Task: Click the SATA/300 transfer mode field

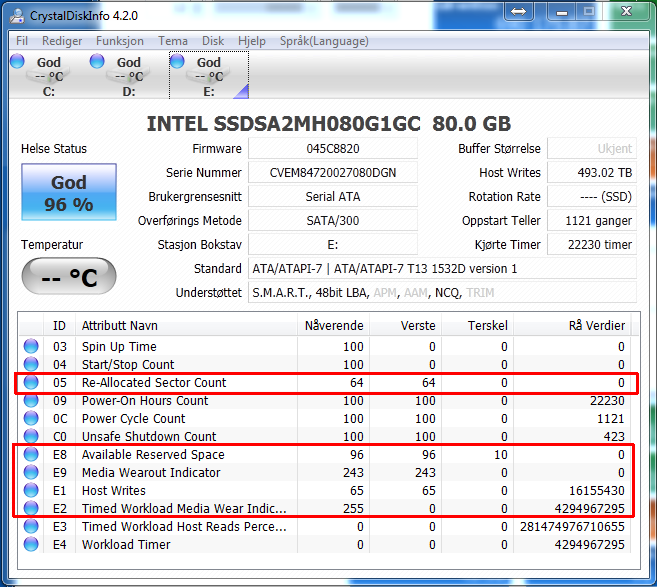Action: tap(333, 220)
